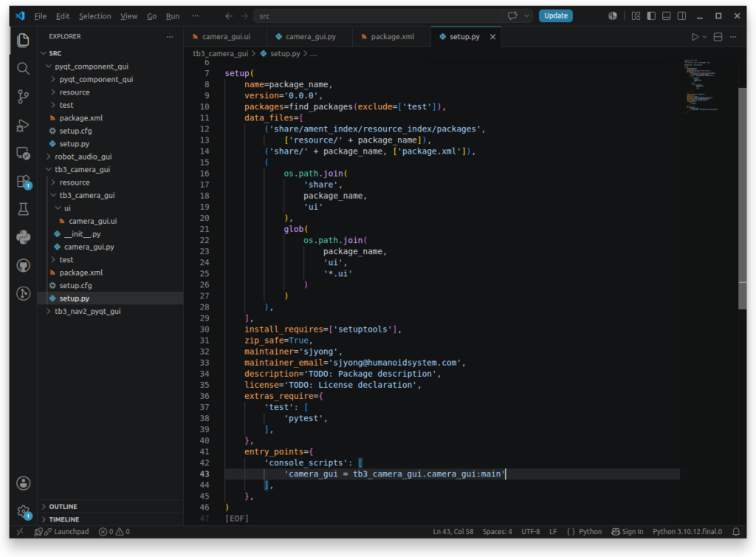Split editor icon in editor toolbar
Screen dimensions: 756x557
[x=718, y=37]
